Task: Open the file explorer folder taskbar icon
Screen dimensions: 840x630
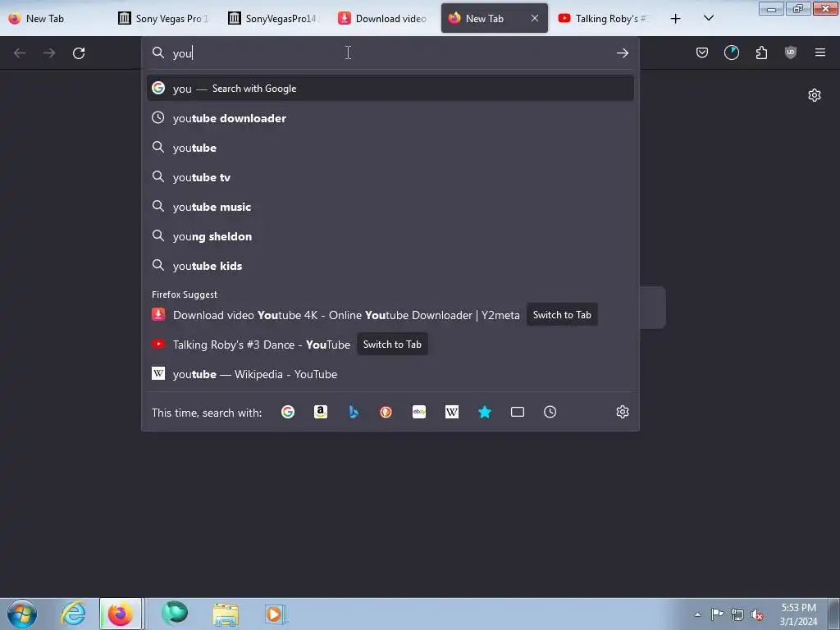Action: pos(226,614)
